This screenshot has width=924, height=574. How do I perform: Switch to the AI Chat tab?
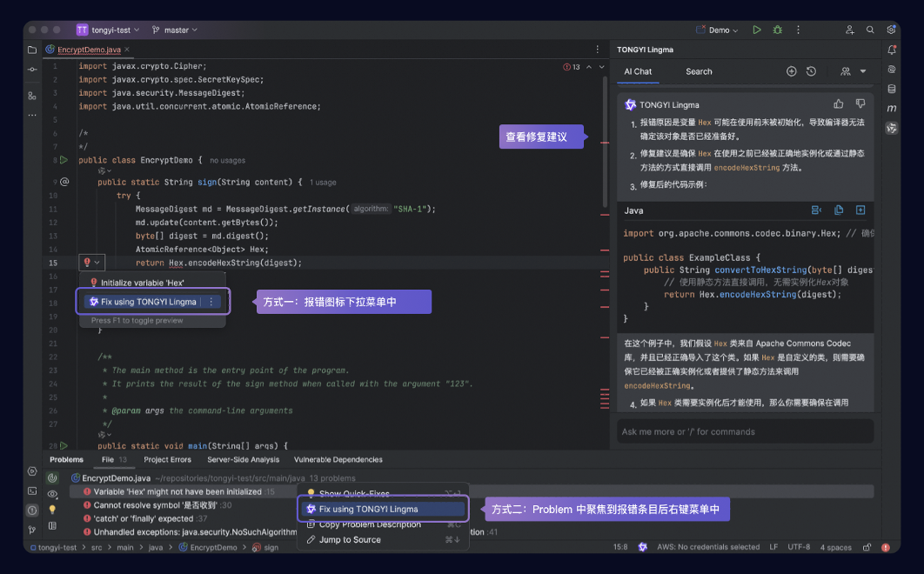tap(638, 71)
